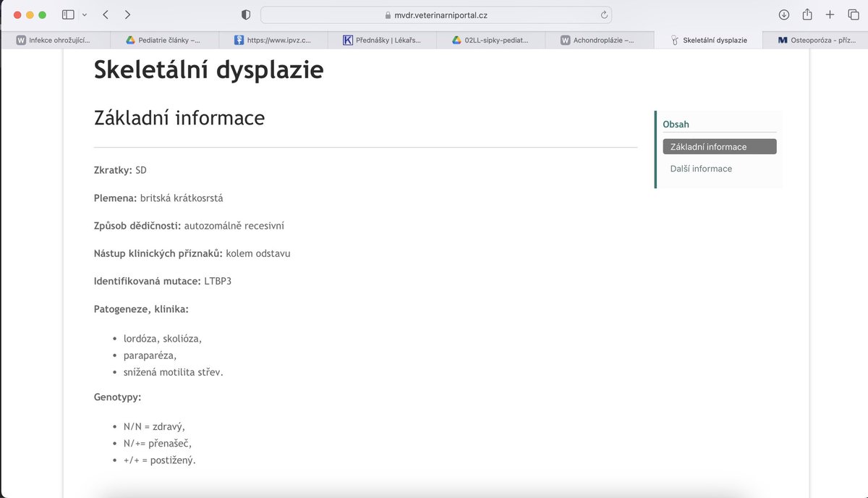Click the 'Patogeneze, klinika:' label
Screen dimensions: 868x498
(x=141, y=309)
